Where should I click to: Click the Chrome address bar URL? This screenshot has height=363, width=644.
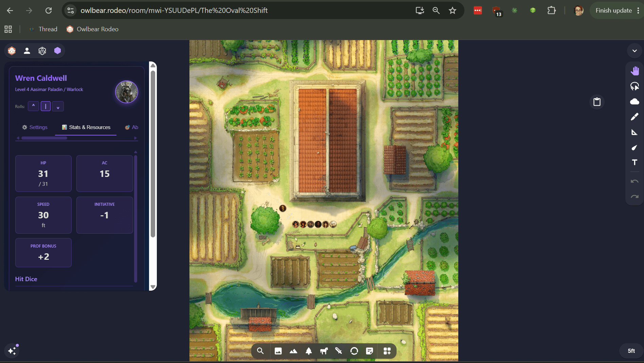click(174, 11)
